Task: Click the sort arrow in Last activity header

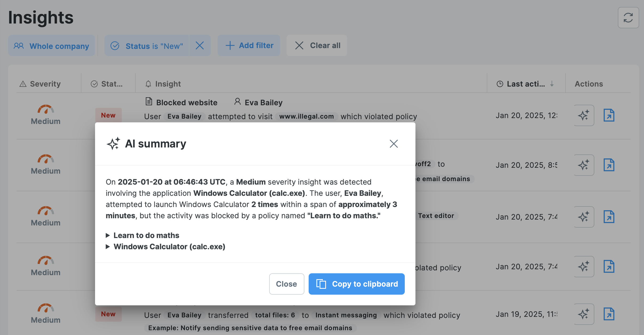Action: 552,84
